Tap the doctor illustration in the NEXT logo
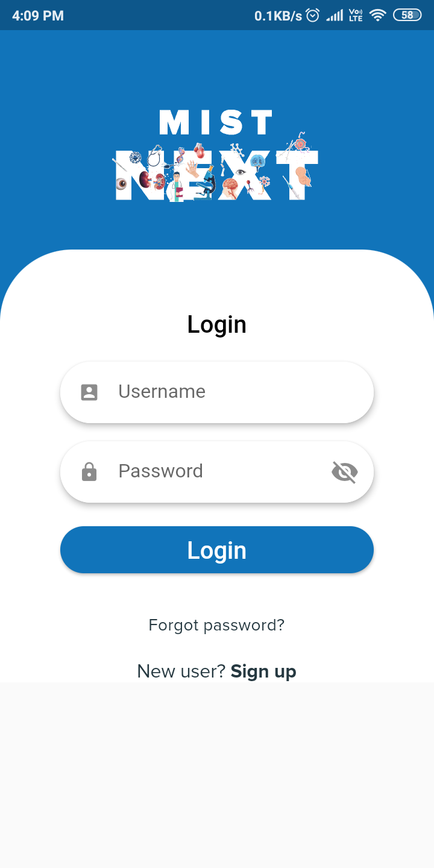 177,187
